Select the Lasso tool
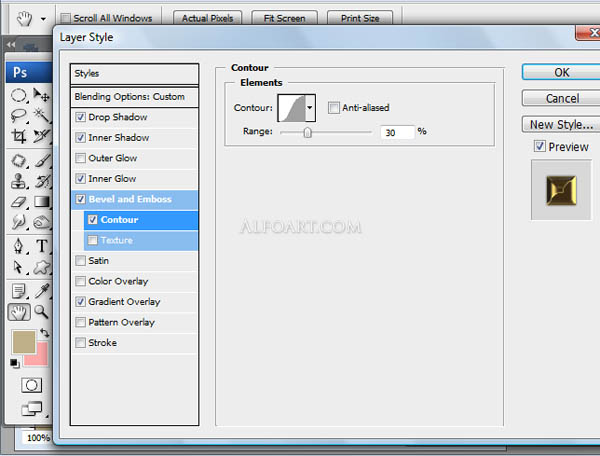The width and height of the screenshot is (600, 456). pos(18,115)
